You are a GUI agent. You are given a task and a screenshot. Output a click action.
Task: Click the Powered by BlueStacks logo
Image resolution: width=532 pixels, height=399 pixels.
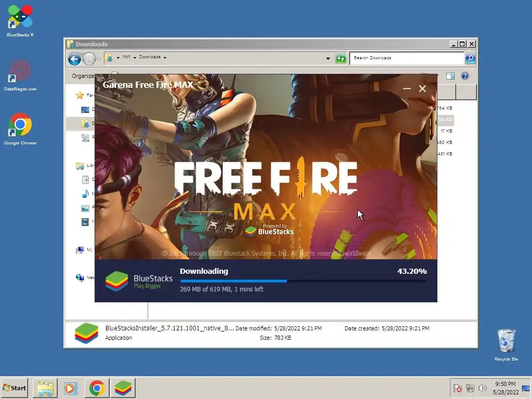click(269, 230)
